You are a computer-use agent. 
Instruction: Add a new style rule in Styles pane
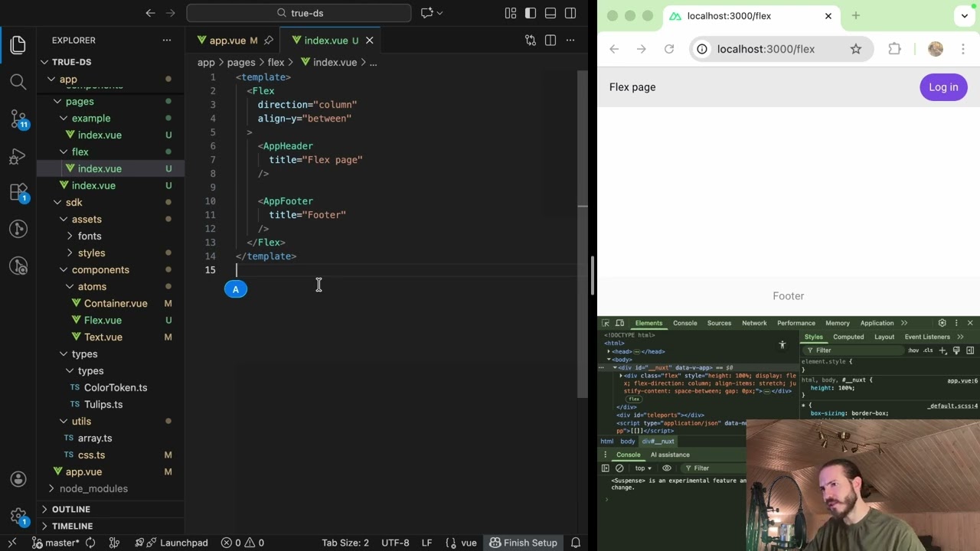[x=943, y=350]
